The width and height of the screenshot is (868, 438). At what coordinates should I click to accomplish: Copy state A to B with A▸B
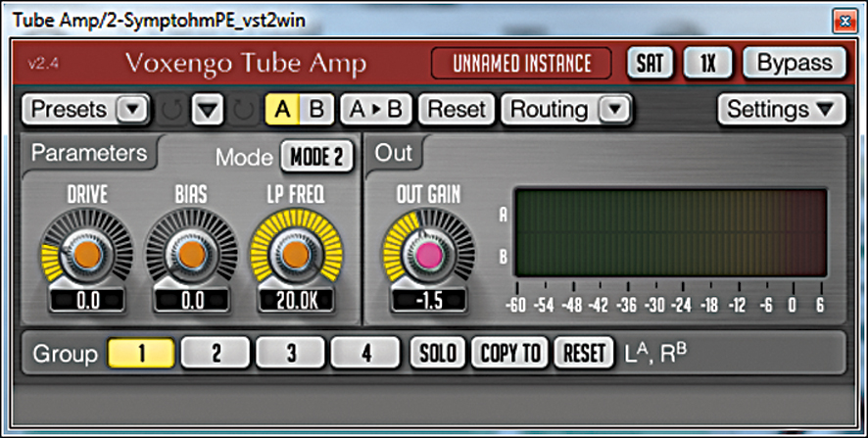point(376,109)
